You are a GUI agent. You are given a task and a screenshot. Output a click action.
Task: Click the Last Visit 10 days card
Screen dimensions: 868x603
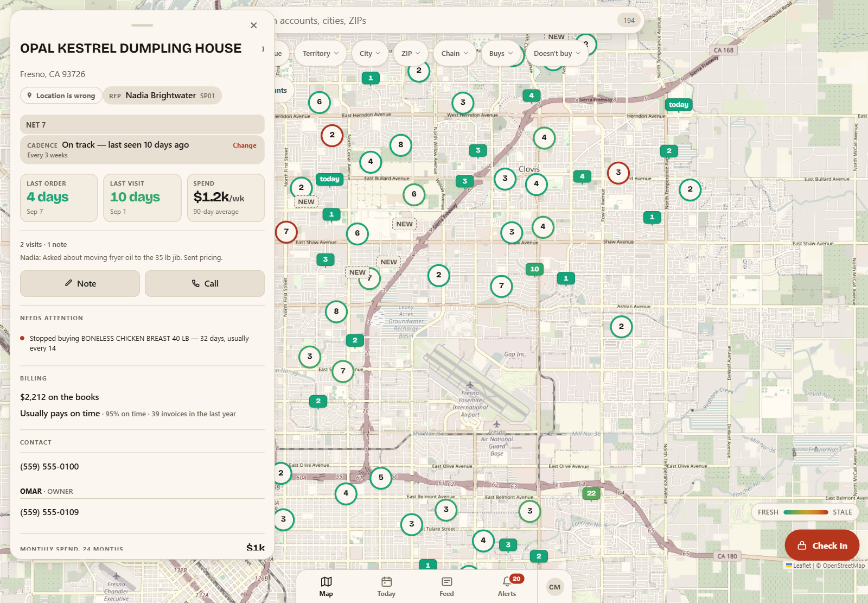[142, 198]
